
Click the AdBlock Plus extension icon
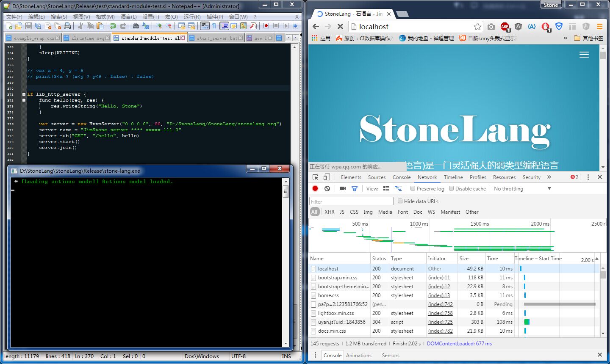pos(505,27)
